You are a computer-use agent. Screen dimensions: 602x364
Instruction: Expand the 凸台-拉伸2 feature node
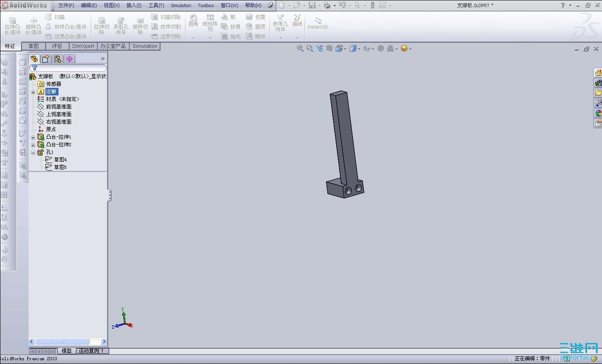(33, 145)
